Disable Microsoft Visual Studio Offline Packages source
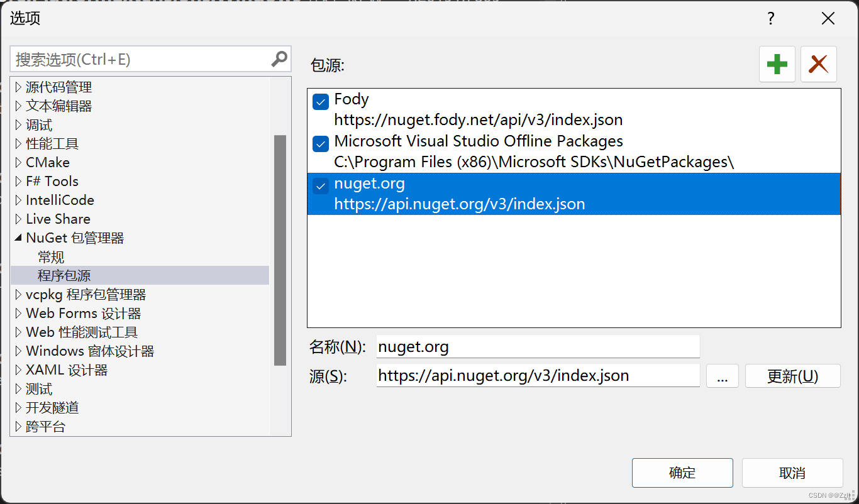859x504 pixels. 321,143
